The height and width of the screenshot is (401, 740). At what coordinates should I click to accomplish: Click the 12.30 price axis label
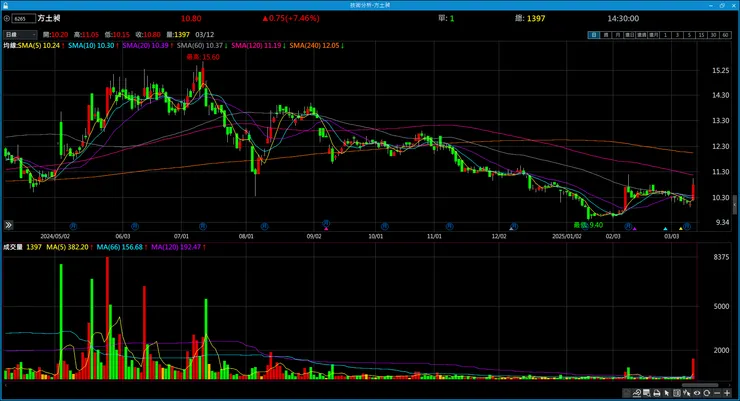721,146
